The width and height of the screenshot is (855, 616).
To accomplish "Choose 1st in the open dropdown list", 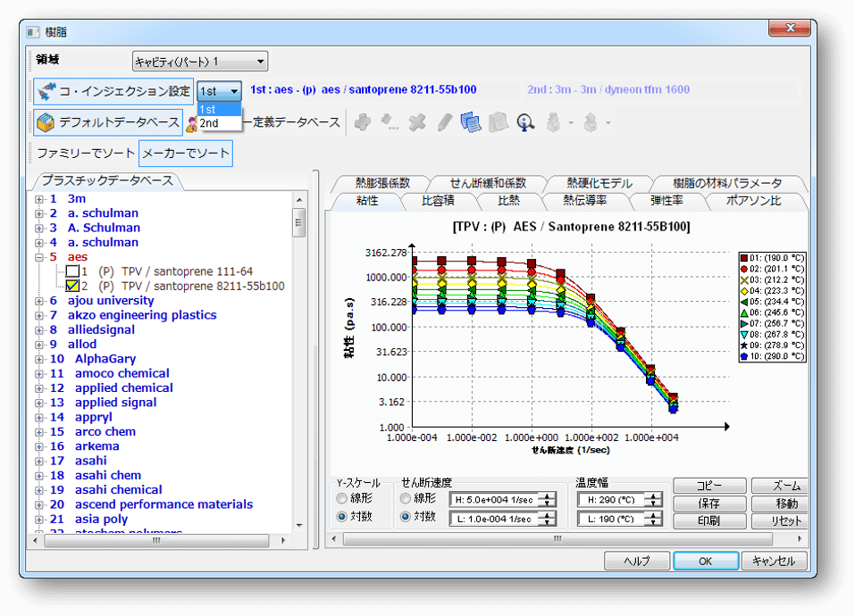I will point(219,110).
